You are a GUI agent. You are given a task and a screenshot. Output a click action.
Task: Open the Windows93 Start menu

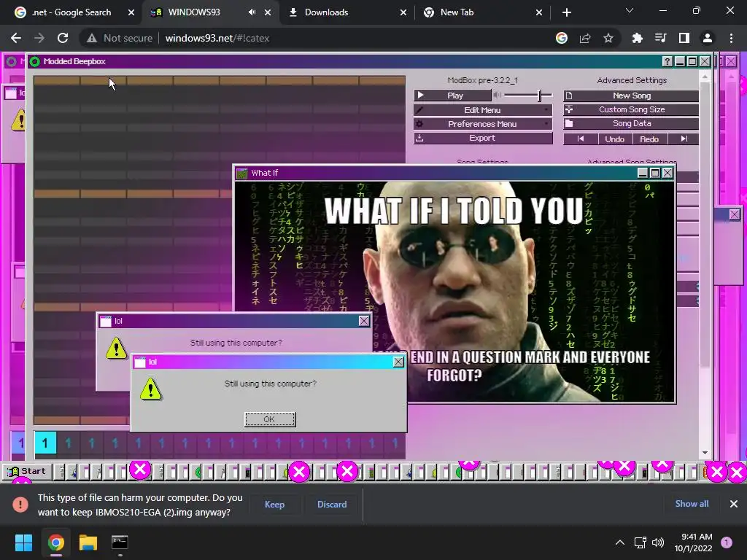27,472
